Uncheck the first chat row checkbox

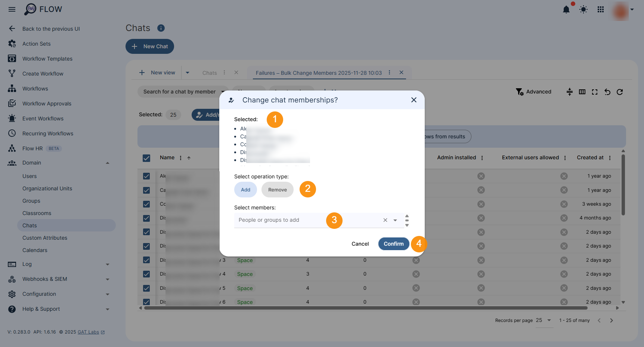(x=146, y=176)
